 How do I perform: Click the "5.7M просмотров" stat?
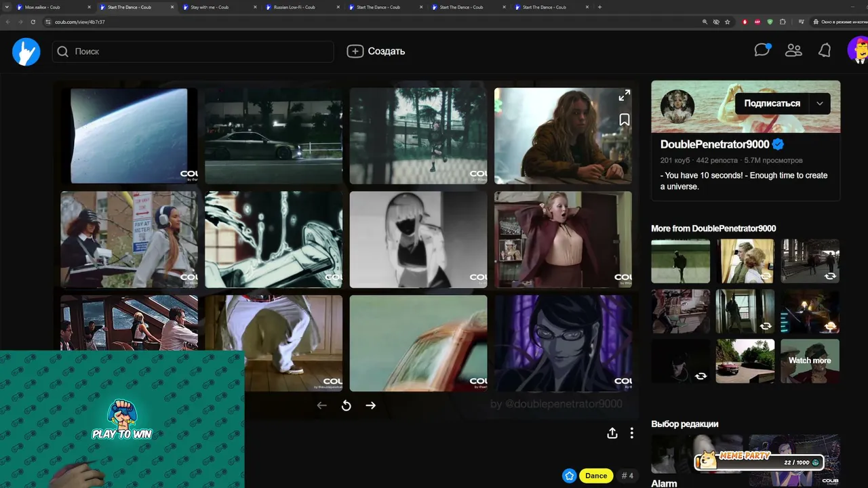pyautogui.click(x=773, y=161)
